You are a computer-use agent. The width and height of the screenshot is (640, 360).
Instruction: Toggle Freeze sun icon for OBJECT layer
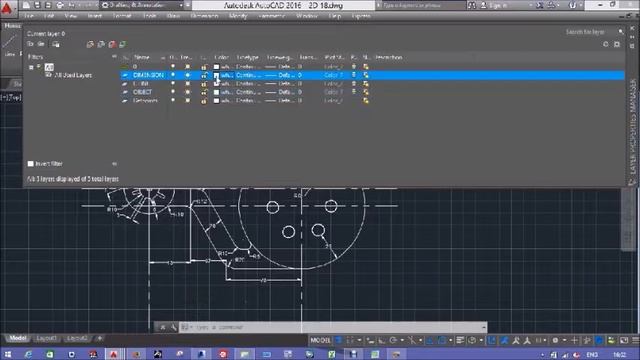click(x=188, y=92)
